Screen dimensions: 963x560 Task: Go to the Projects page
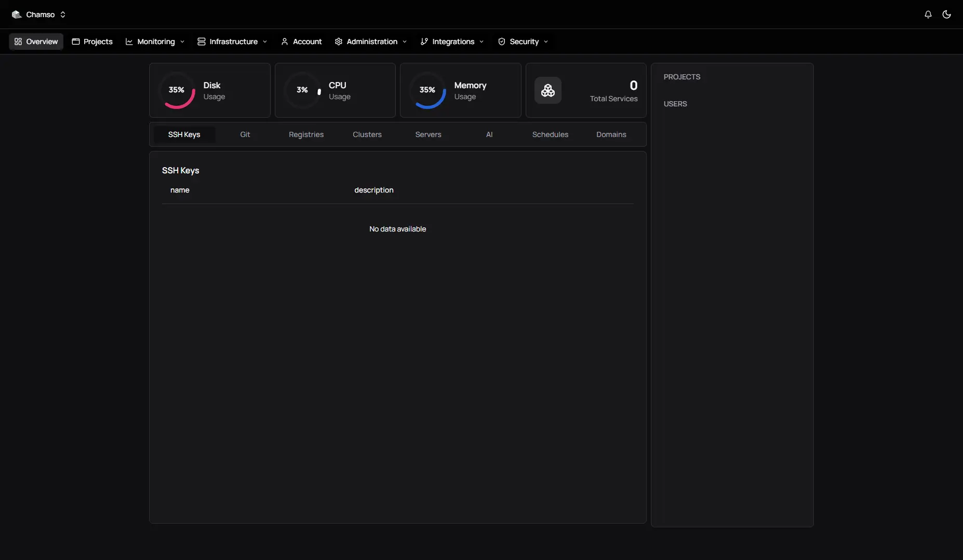coord(92,42)
